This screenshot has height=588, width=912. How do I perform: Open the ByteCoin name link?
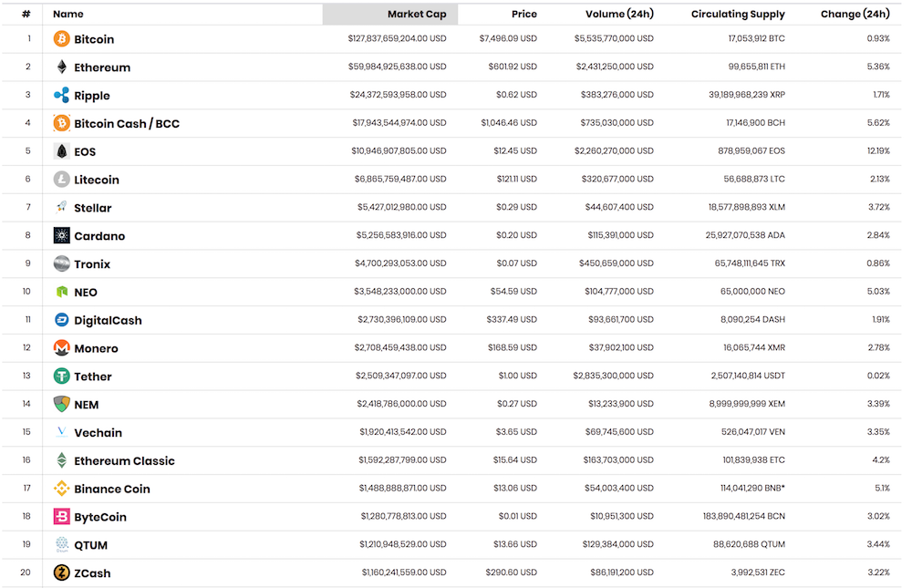(x=100, y=517)
